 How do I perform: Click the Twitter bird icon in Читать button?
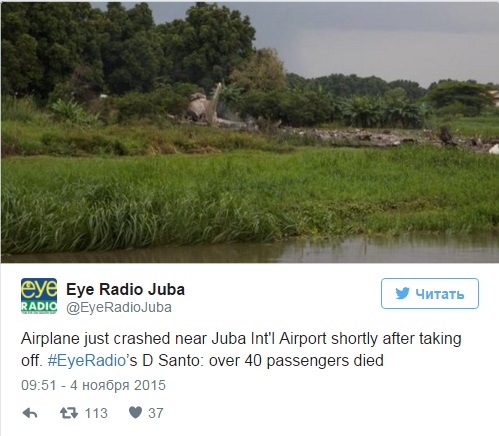pos(402,294)
